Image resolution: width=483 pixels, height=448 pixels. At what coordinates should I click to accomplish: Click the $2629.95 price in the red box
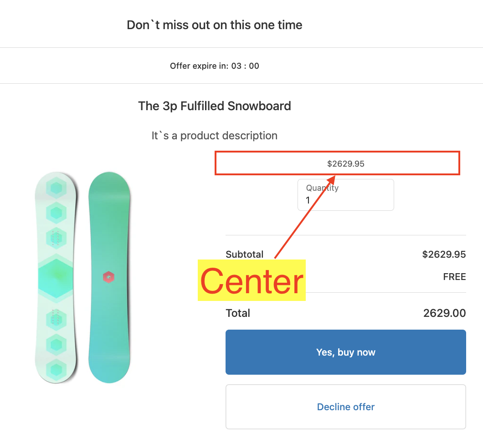346,164
